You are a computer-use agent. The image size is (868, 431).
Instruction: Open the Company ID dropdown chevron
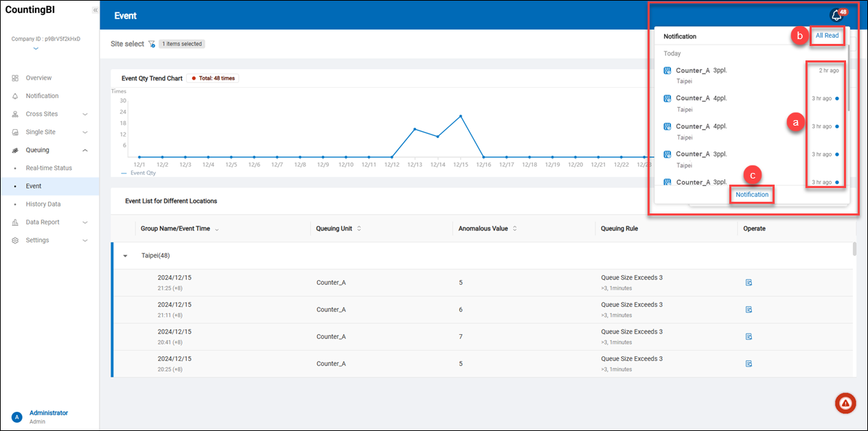point(36,49)
